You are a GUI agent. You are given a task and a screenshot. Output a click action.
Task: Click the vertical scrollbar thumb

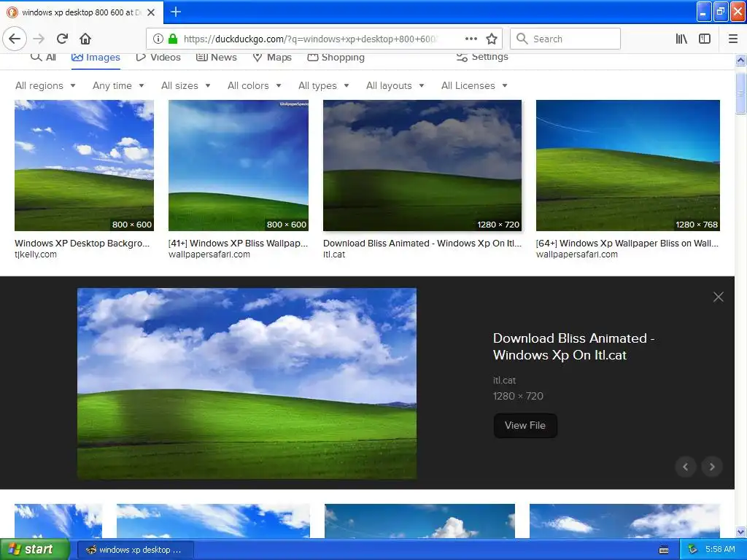tap(741, 93)
